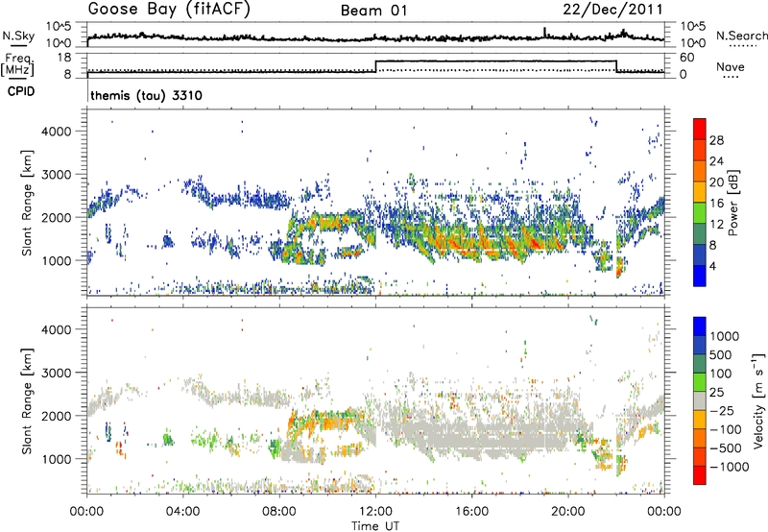Viewport: 768px width, 532px height.
Task: Click the "28" label on power colorbar
Action: (x=716, y=140)
